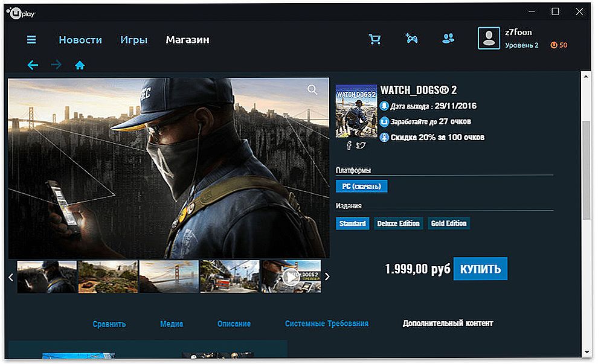
Task: Play the trailer video thumbnail
Action: point(291,277)
